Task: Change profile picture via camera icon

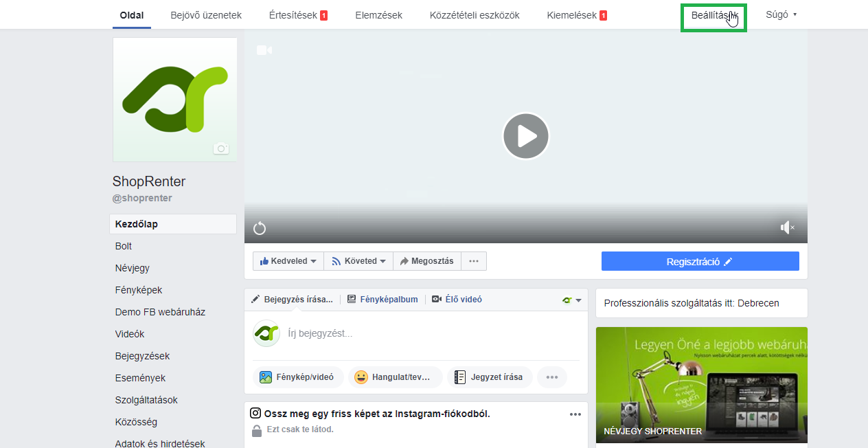Action: 220,148
